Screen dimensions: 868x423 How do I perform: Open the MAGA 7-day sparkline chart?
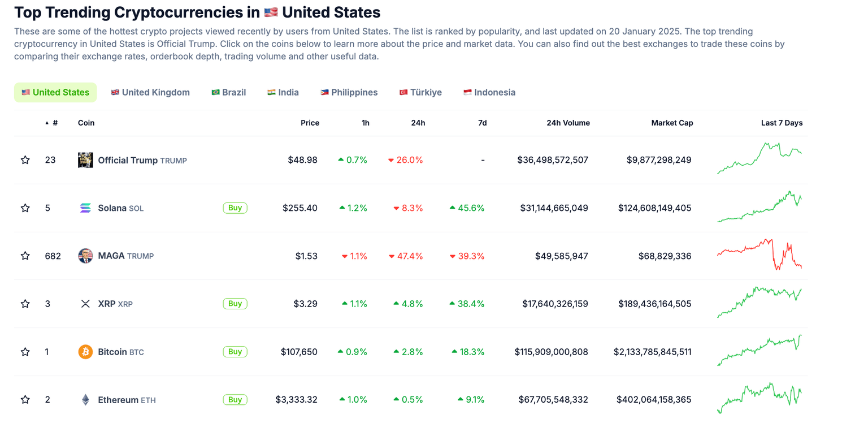click(759, 255)
